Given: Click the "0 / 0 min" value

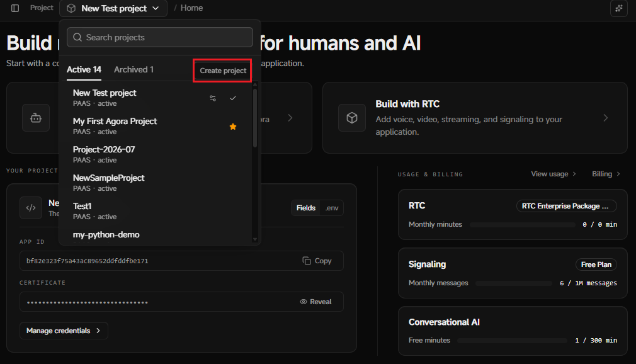Looking at the screenshot, I should 599,224.
